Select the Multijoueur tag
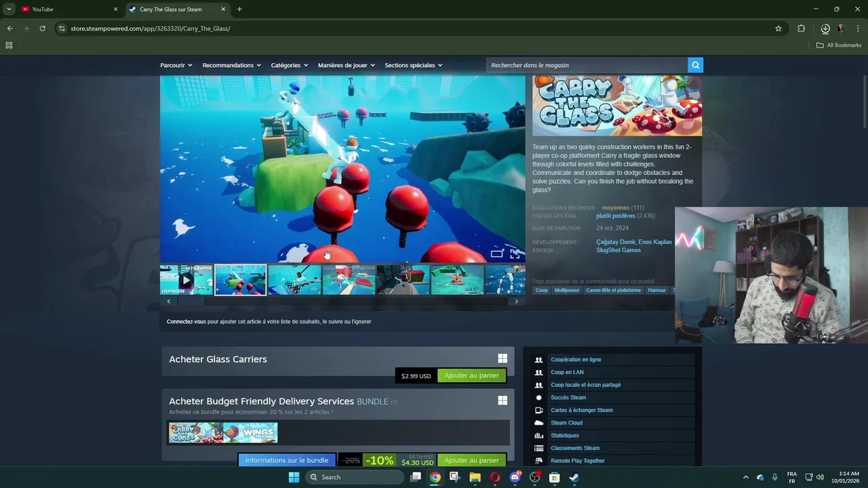Viewport: 868px width, 488px height. point(567,290)
